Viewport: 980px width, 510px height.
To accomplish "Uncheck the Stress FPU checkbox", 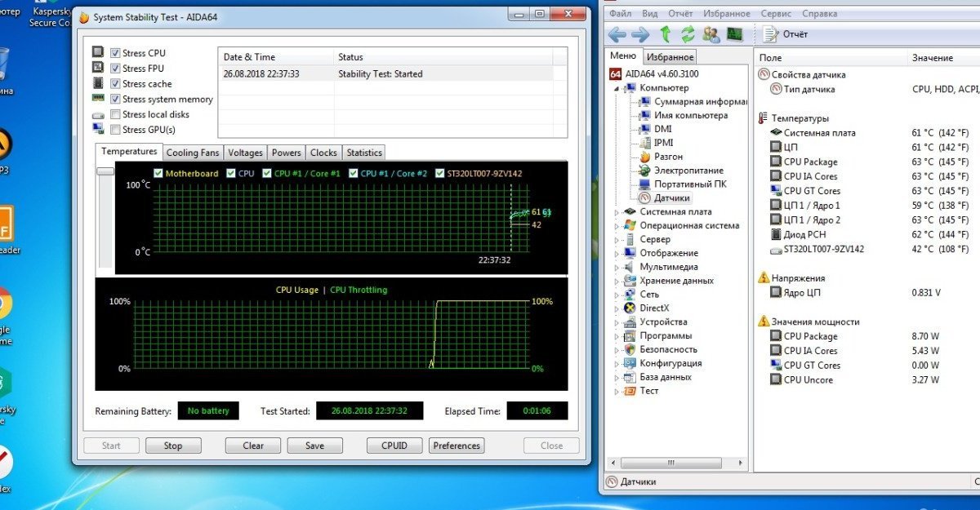I will [x=115, y=69].
